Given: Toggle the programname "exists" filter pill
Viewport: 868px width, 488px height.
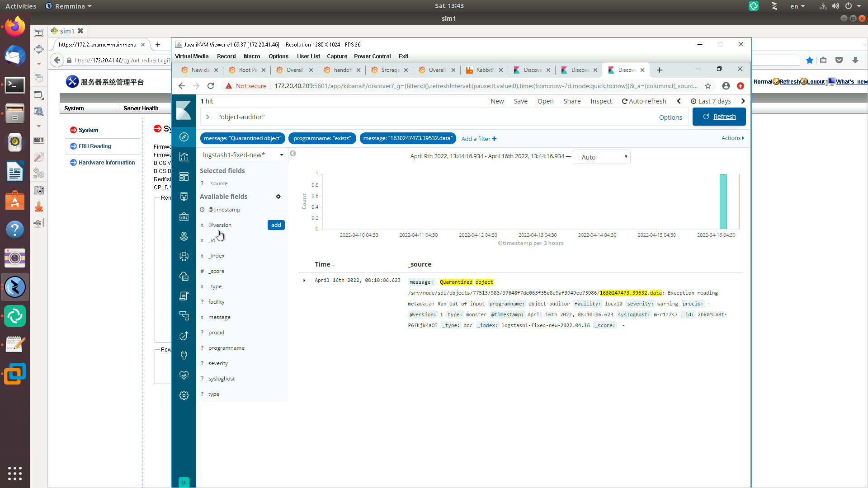Looking at the screenshot, I should 322,138.
